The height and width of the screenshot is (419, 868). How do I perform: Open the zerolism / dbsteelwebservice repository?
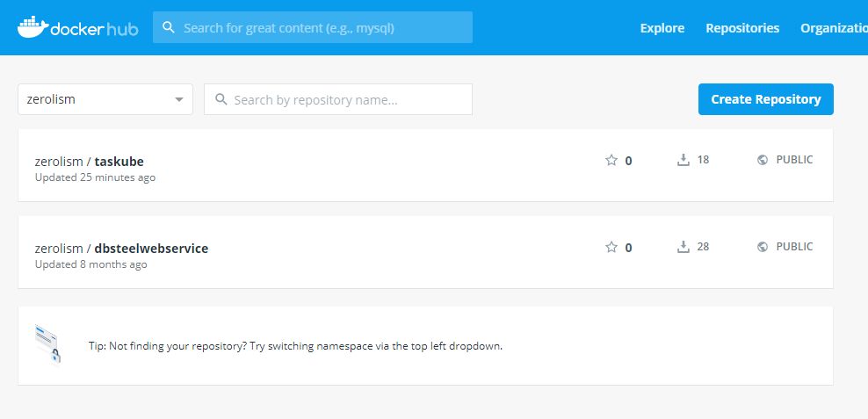(x=121, y=249)
